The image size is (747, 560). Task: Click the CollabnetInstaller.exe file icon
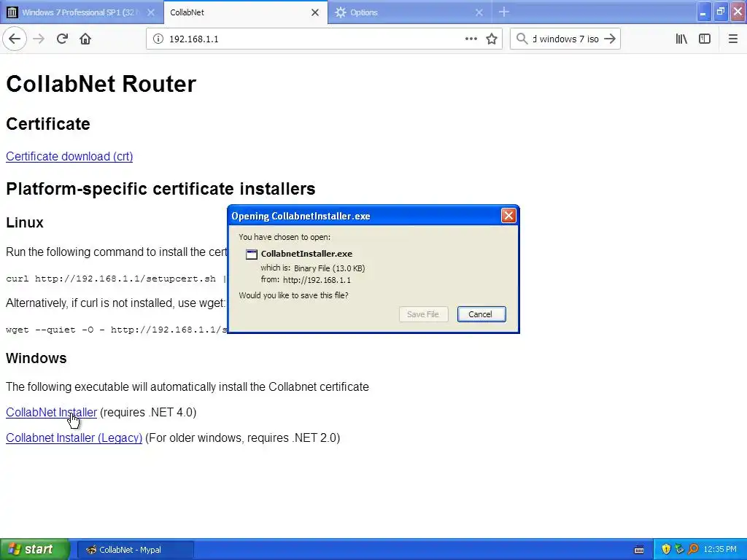click(251, 254)
